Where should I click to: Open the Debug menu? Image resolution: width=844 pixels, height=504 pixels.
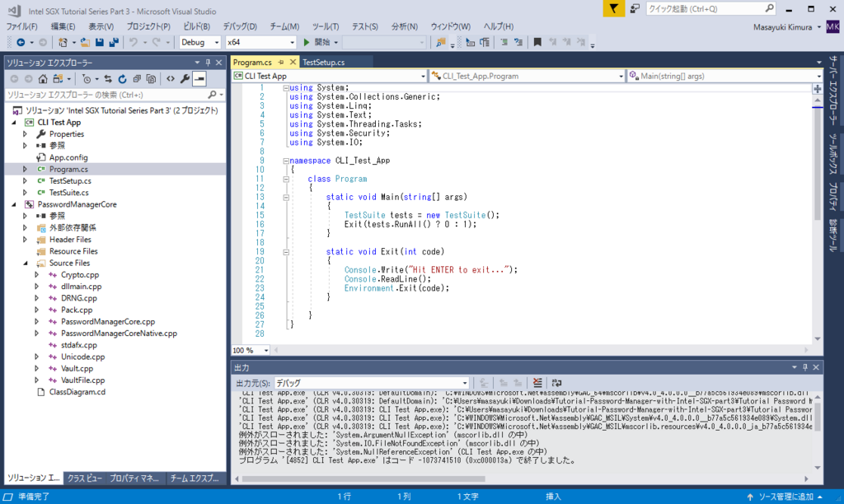(240, 26)
